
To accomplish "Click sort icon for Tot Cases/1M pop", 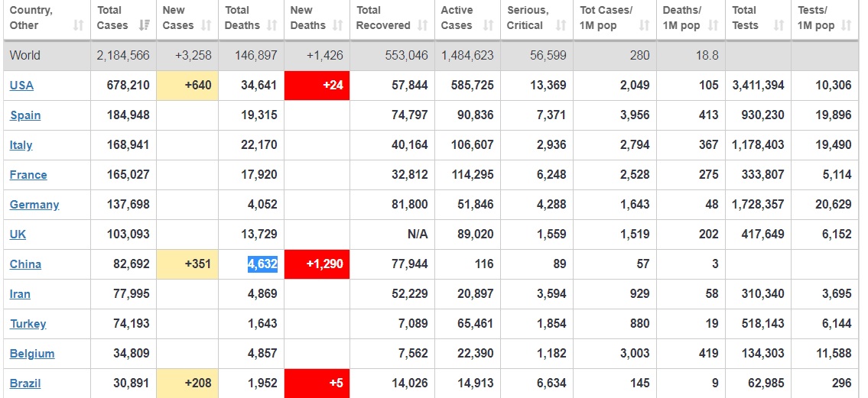I will click(x=644, y=26).
